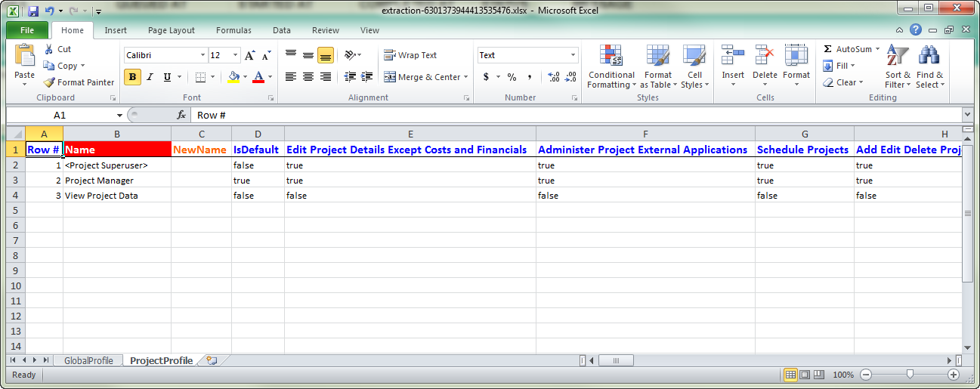Click the Merge & Center icon

click(x=390, y=77)
